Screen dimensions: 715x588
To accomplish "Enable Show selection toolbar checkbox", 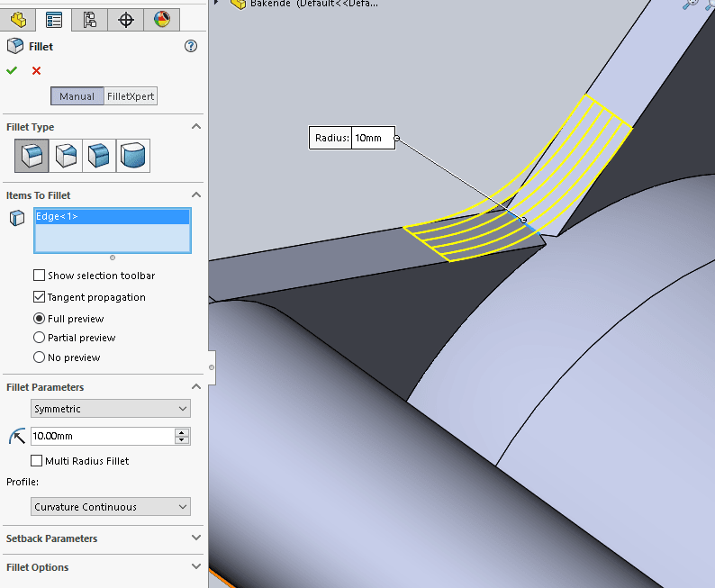I will pos(39,276).
